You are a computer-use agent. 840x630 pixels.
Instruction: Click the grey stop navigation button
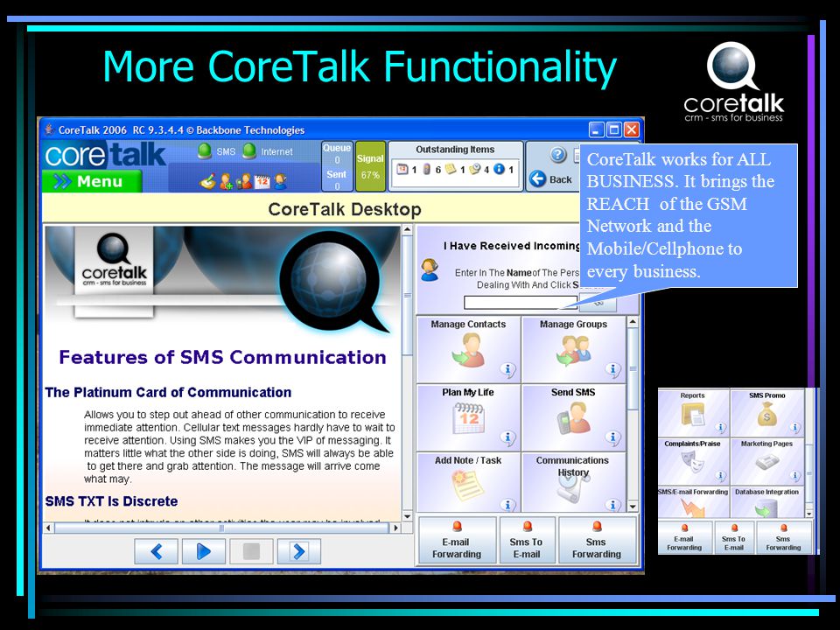click(x=251, y=551)
